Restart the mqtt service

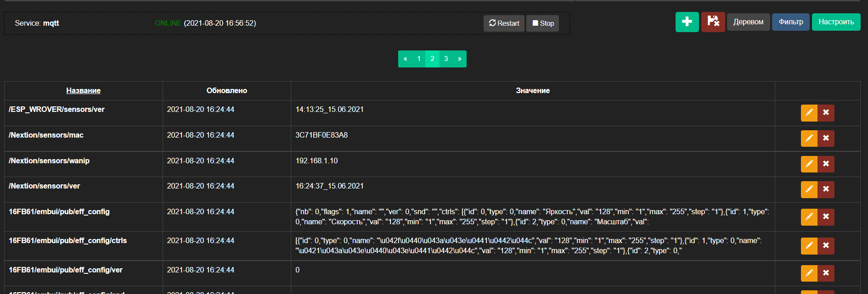(504, 23)
